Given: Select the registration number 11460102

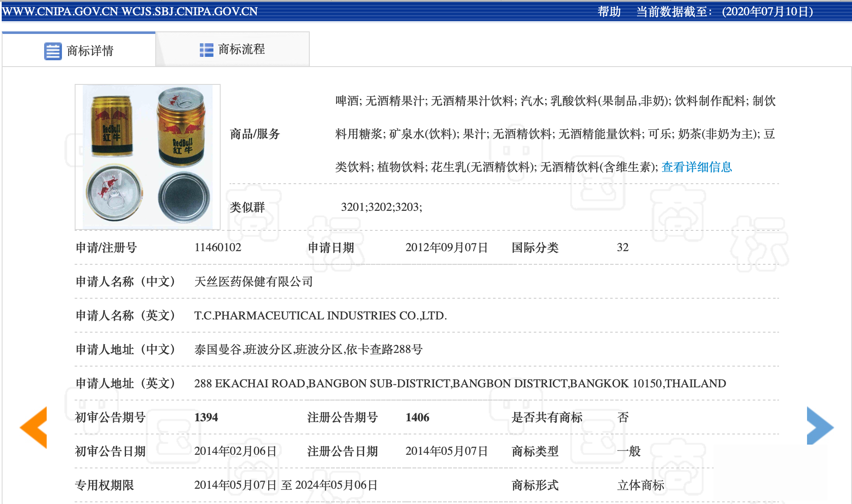Looking at the screenshot, I should click(218, 247).
